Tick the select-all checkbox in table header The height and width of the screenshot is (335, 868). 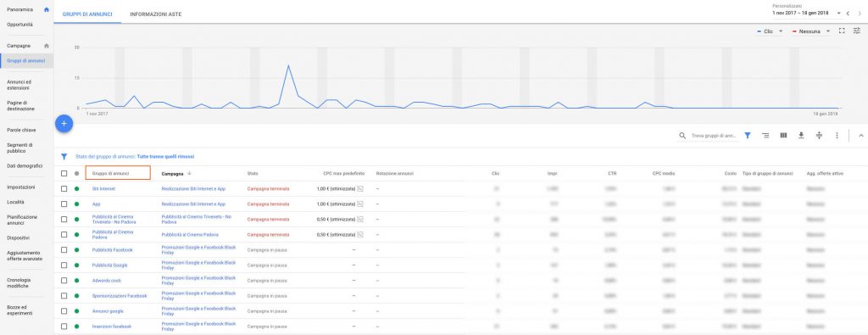tap(64, 173)
